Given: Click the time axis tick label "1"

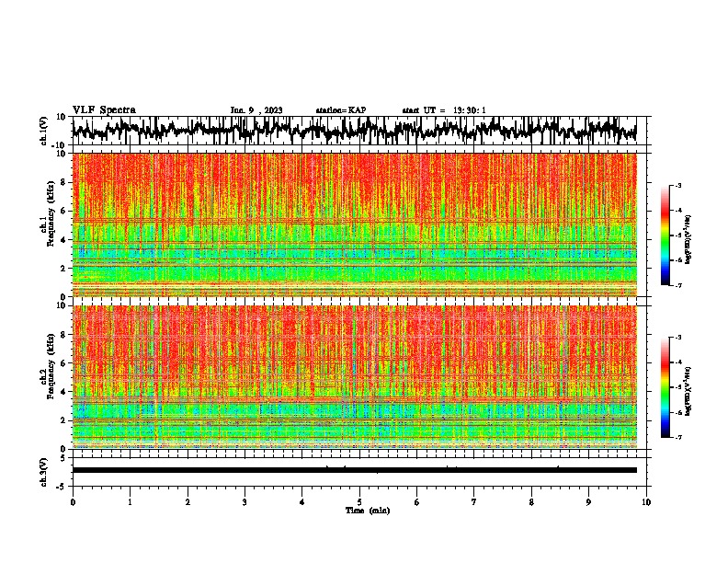Looking at the screenshot, I should click(x=130, y=502).
